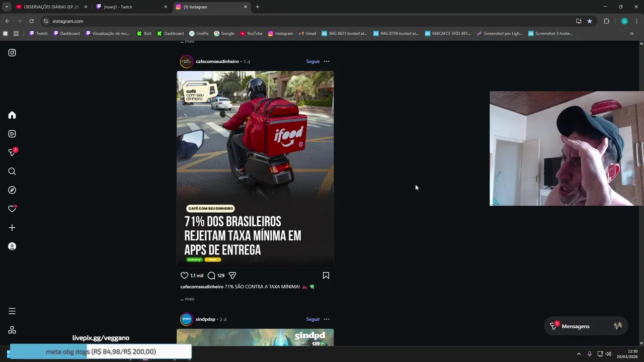Viewport: 644px width, 362px height.
Task: Open the Instagram bookmark in bookmarks bar
Action: 280,34
